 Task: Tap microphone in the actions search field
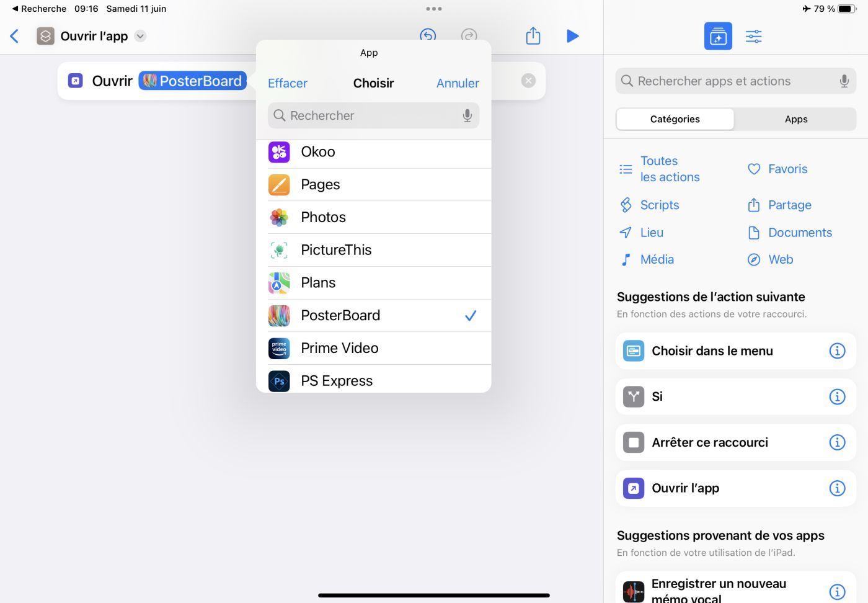(844, 81)
